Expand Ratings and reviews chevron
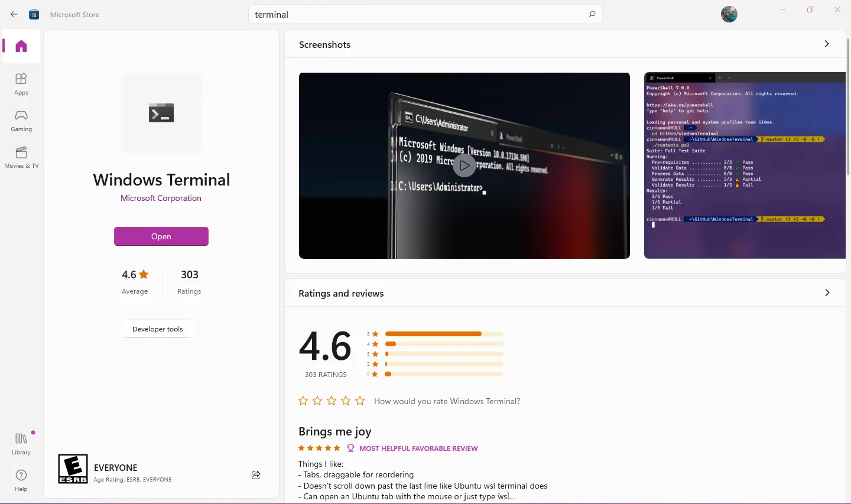This screenshot has width=851, height=504. (827, 293)
